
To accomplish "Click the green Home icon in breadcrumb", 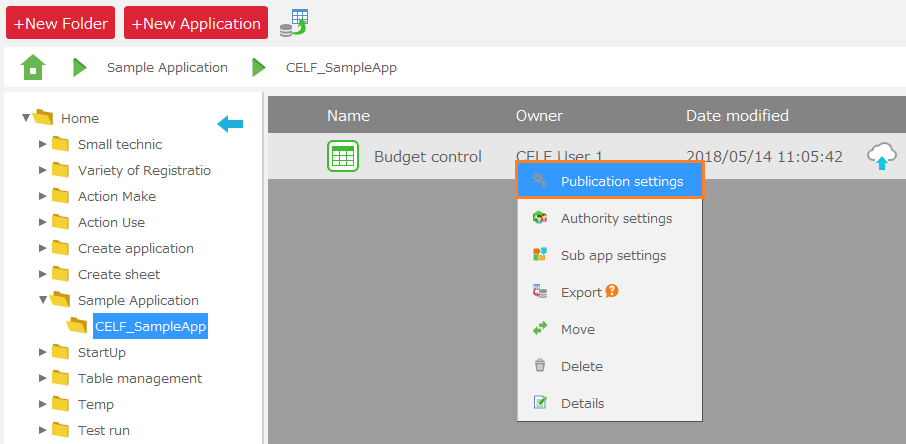I will tap(33, 68).
